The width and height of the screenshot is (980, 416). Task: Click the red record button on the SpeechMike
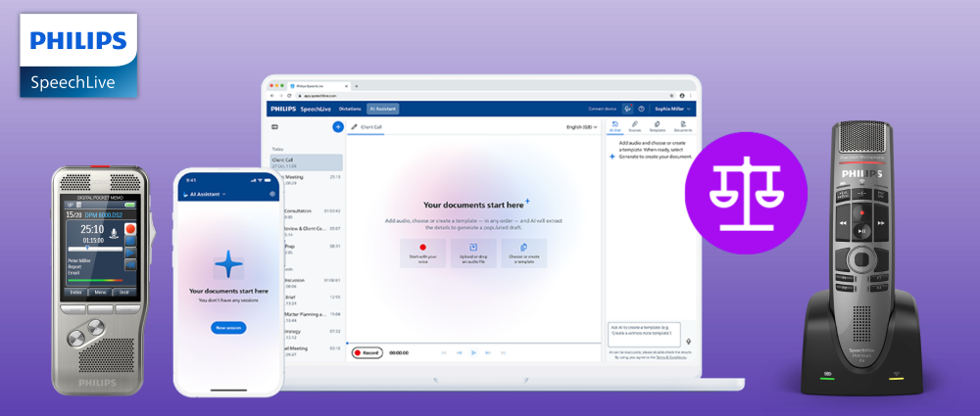pos(861,211)
